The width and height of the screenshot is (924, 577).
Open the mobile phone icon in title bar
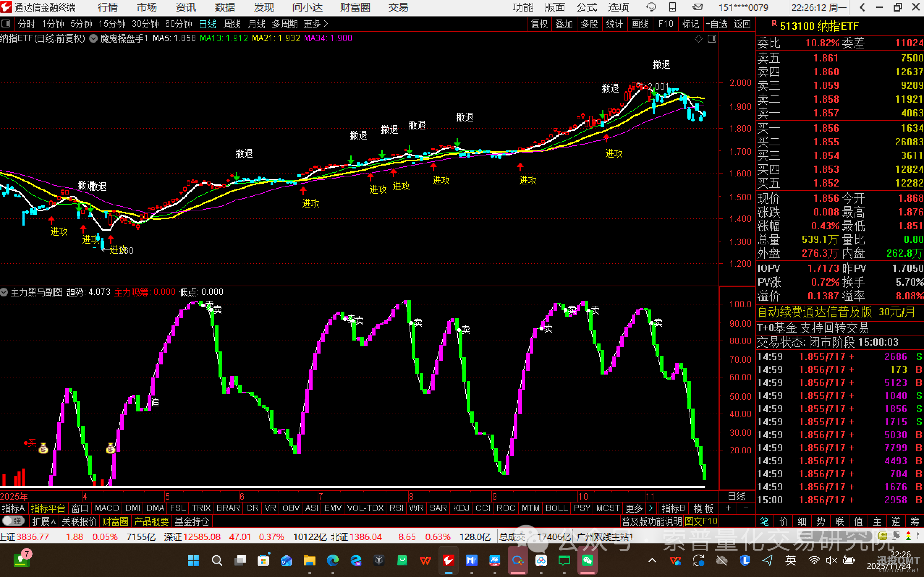tap(673, 7)
